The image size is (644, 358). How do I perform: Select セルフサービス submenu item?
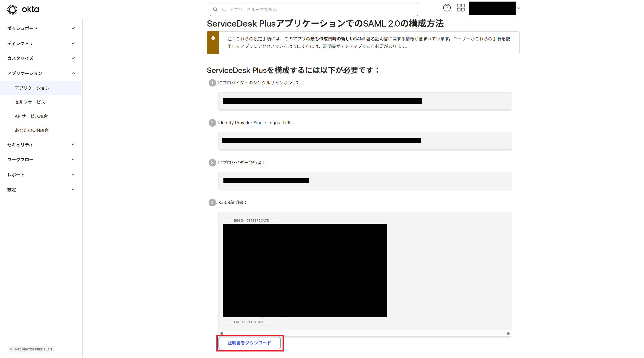30,102
